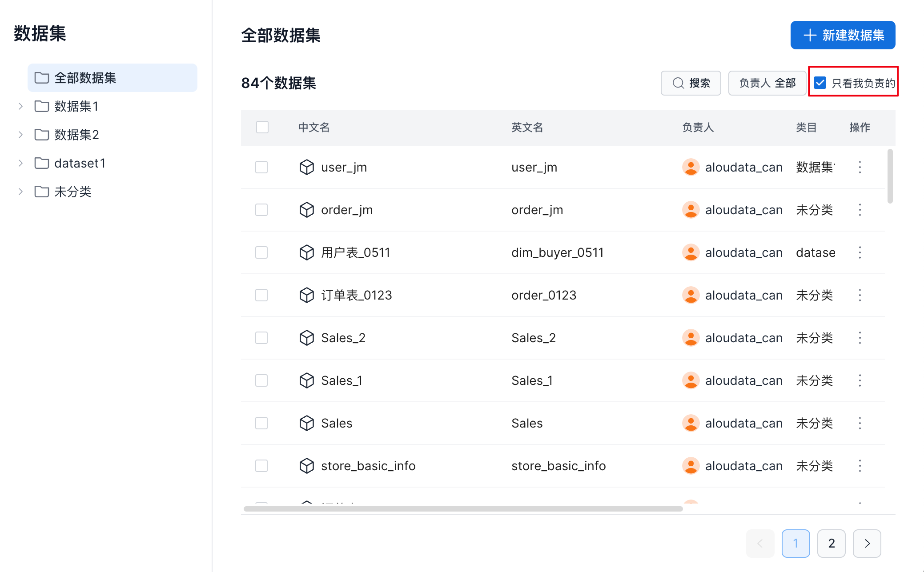Click the 新建数据集 button
The image size is (924, 572).
pos(843,35)
